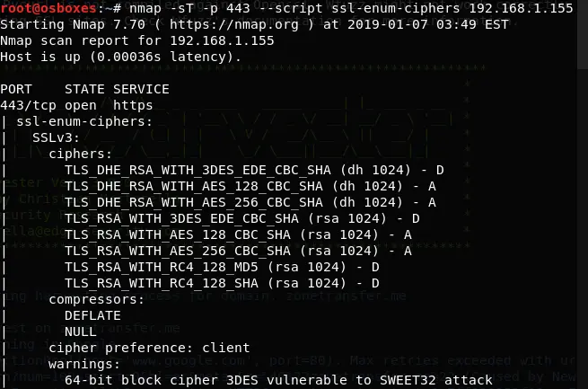Click the TLS_DHE_RSA_WITH_AES_128_CBC_SHA cipher entry
The image size is (588, 389).
pos(250,187)
